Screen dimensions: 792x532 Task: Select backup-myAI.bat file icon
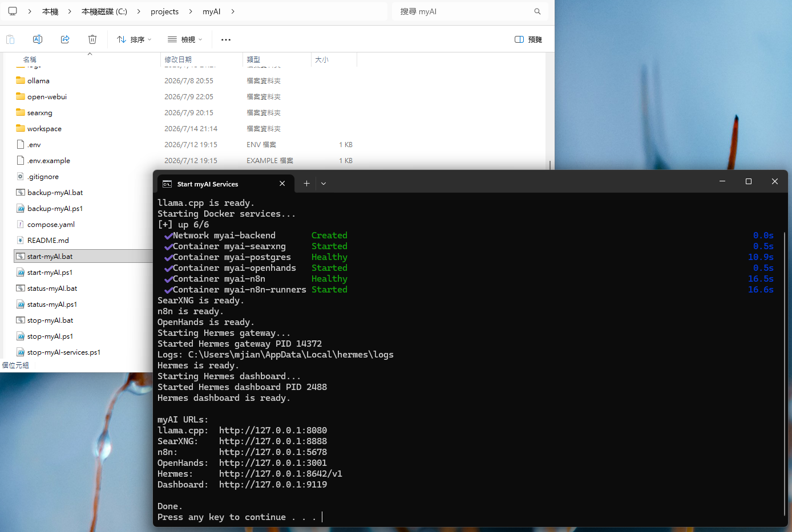click(x=21, y=192)
